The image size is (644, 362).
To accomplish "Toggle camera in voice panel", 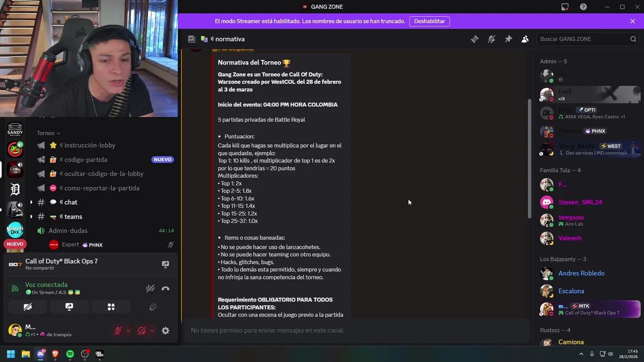I will click(28, 307).
